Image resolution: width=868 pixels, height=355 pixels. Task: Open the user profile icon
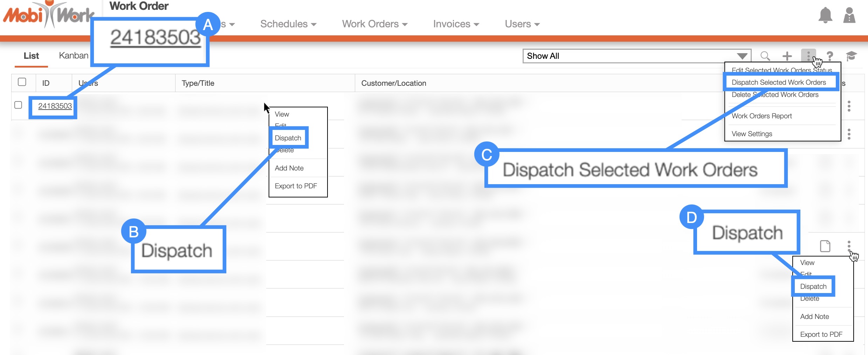point(849,15)
